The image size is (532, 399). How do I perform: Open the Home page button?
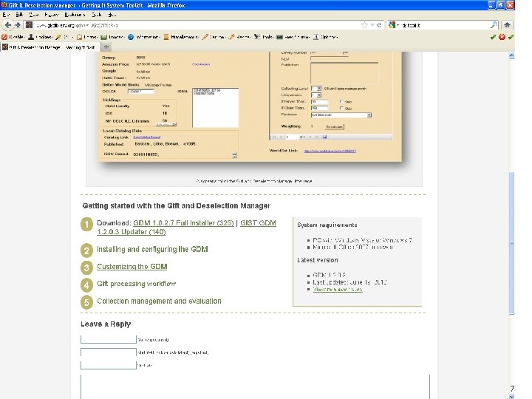(507, 25)
